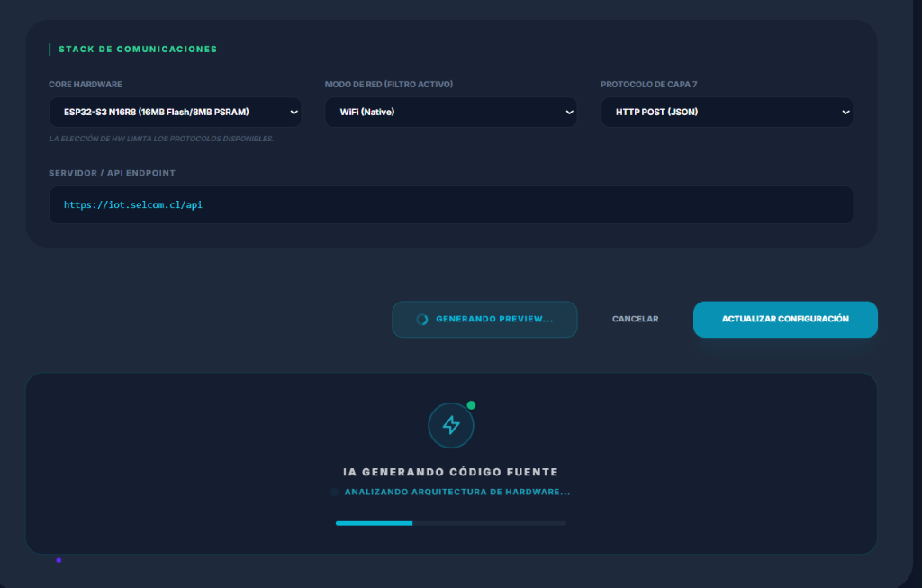
Task: Click the chevron on the Protocolo de Capa 7 dropdown
Action: click(845, 112)
